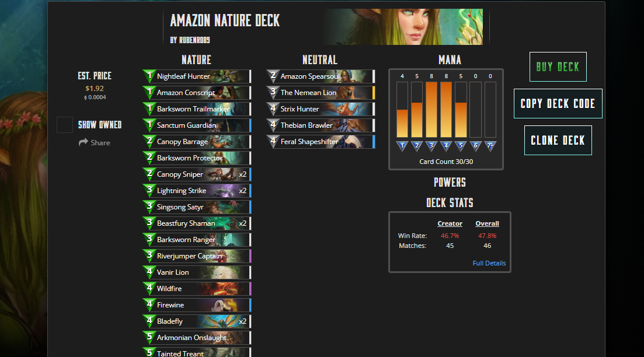Click the green cost badge on Nightleaf Hunter

(149, 76)
